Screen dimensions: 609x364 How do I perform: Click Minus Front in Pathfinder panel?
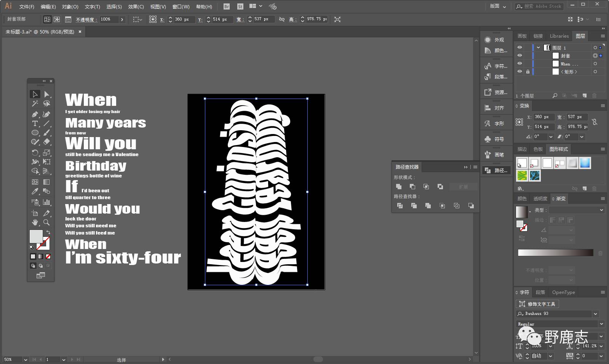point(412,187)
